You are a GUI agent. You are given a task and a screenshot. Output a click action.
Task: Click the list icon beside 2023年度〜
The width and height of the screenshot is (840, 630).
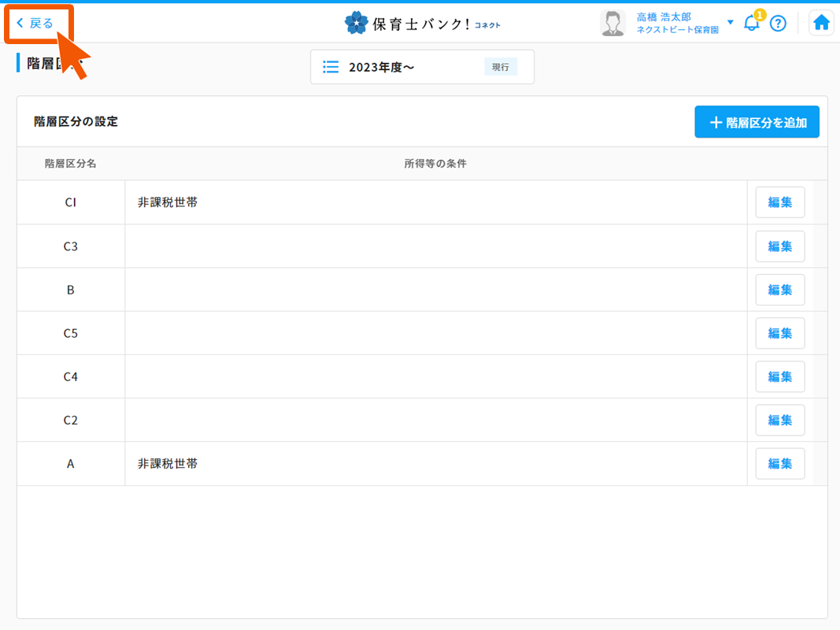click(331, 66)
